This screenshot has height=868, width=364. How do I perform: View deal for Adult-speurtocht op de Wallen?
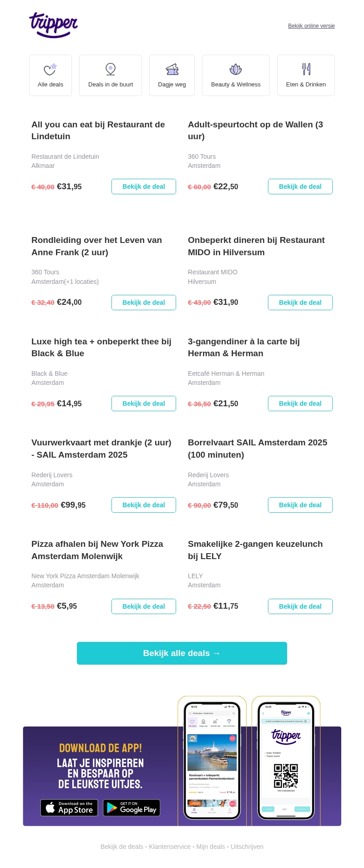(300, 187)
